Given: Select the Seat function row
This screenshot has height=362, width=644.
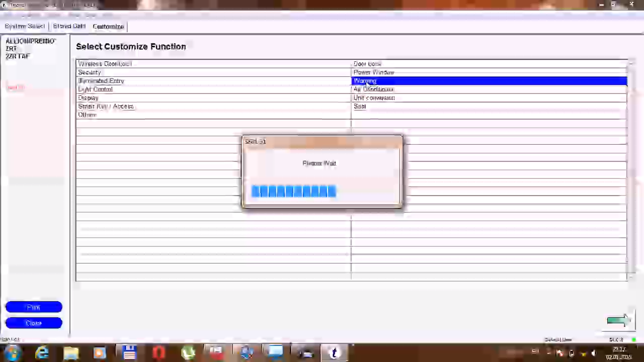Looking at the screenshot, I should (489, 107).
